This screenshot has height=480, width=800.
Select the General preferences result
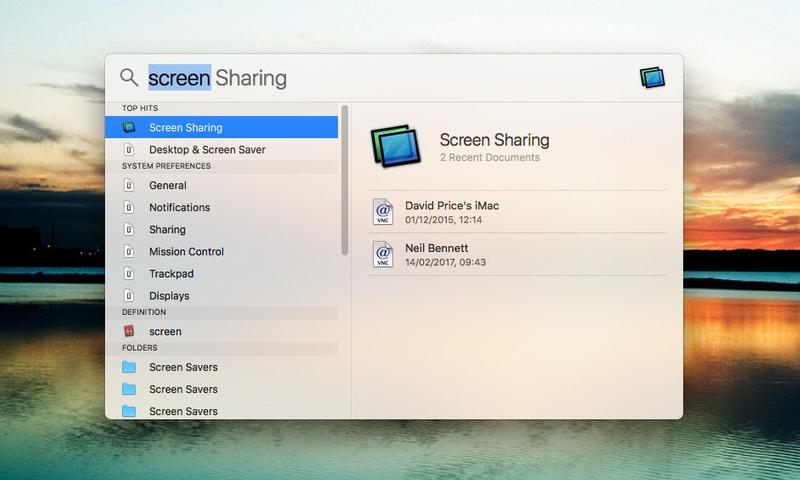221,185
